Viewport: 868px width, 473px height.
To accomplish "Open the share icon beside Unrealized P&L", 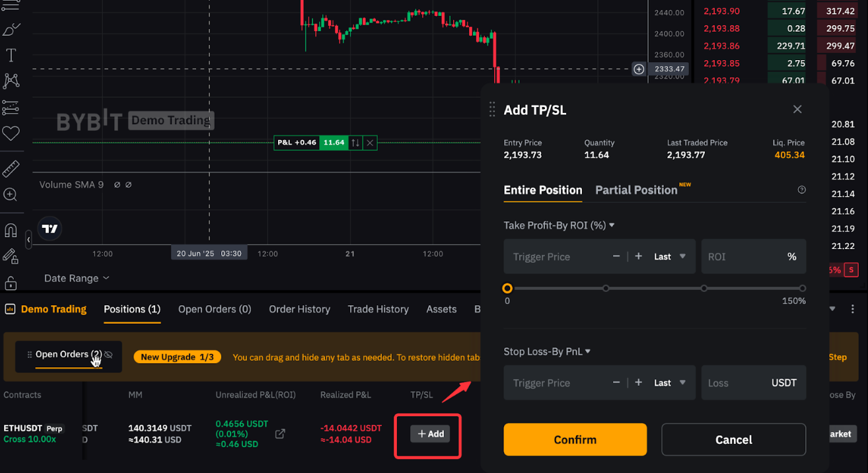I will 280,433.
